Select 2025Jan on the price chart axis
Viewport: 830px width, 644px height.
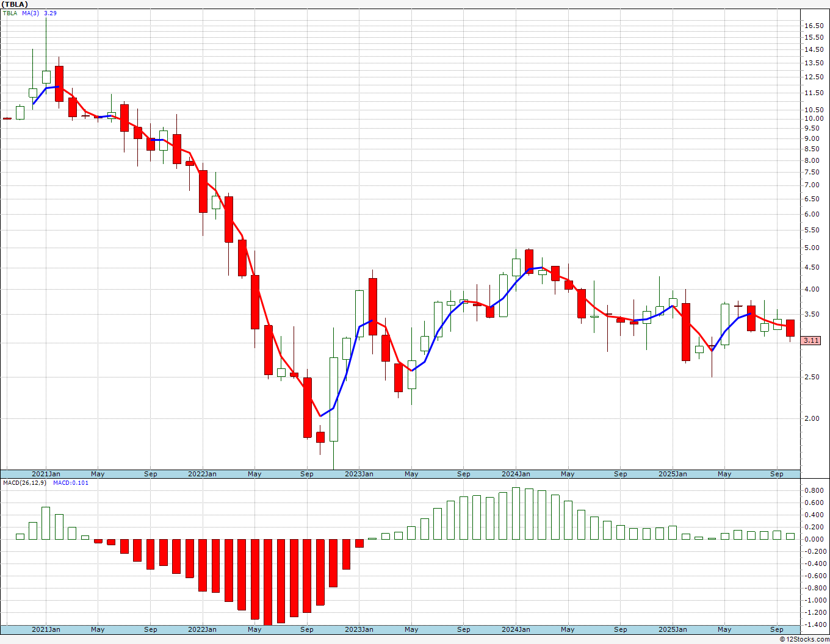pyautogui.click(x=673, y=474)
